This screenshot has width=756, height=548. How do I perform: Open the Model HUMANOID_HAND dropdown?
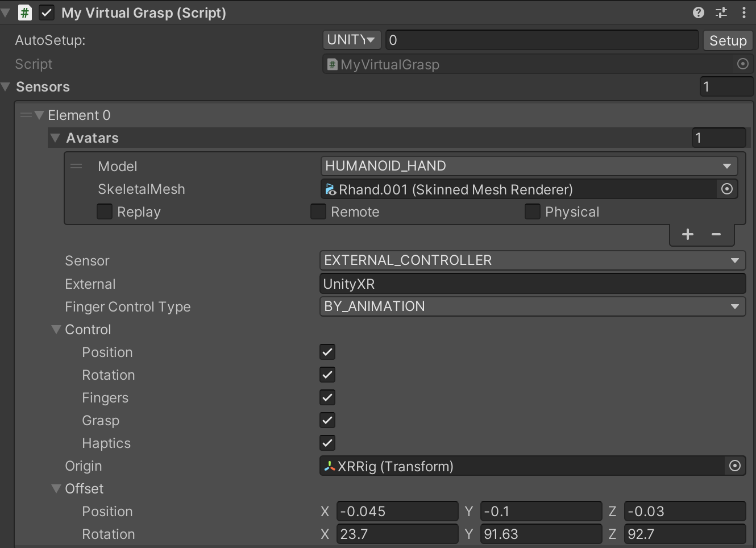tap(529, 166)
